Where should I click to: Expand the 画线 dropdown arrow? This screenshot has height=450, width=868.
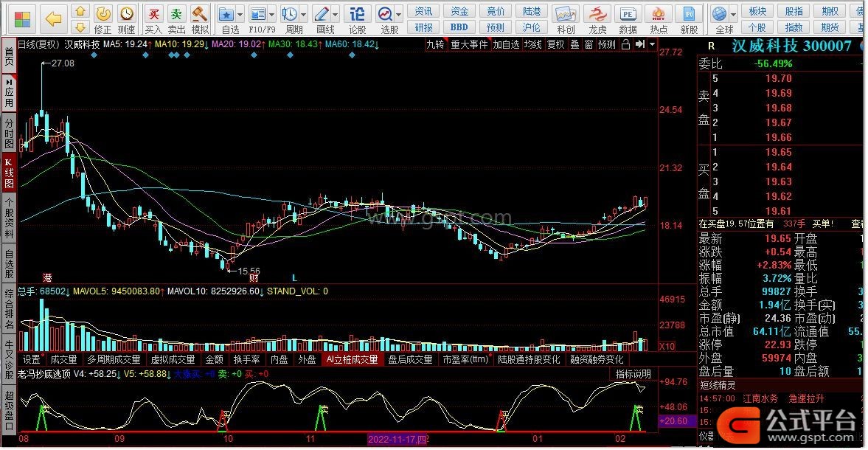[335, 15]
